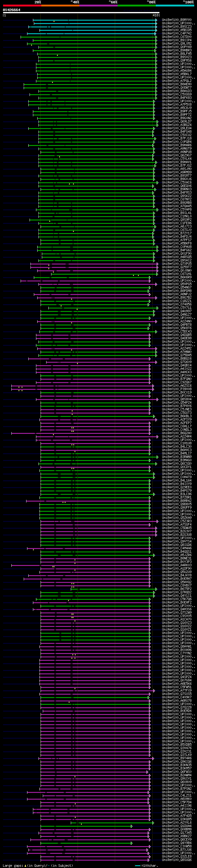Click the green alignment bar for Q4Y9B4
Screen dimensions: 197x868
tap(86, 843)
